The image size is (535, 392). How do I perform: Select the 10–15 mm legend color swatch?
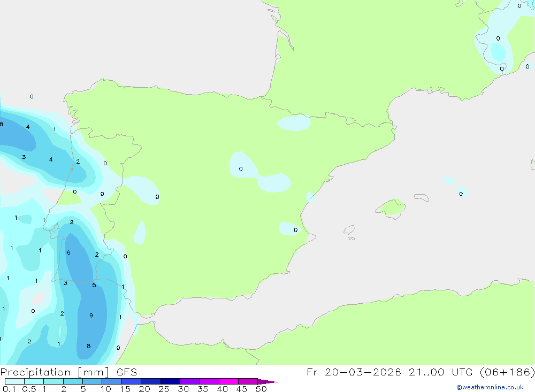tap(112, 381)
